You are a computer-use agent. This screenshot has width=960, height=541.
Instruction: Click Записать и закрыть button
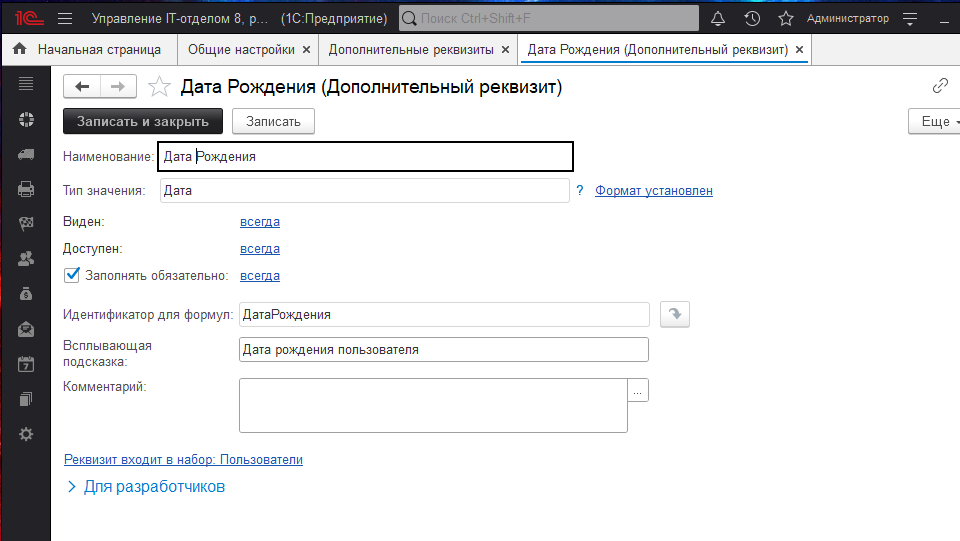(143, 121)
